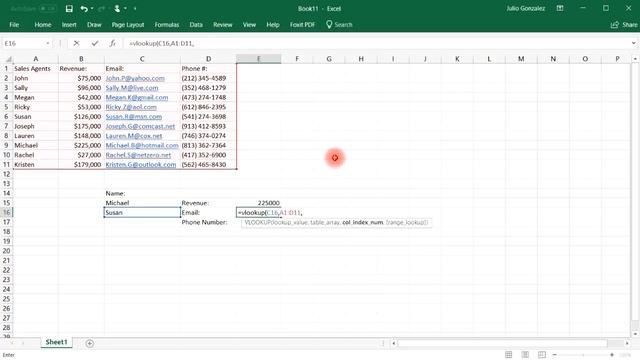Switch to Page Layout view icon
The width and height of the screenshot is (640, 360).
[525, 355]
